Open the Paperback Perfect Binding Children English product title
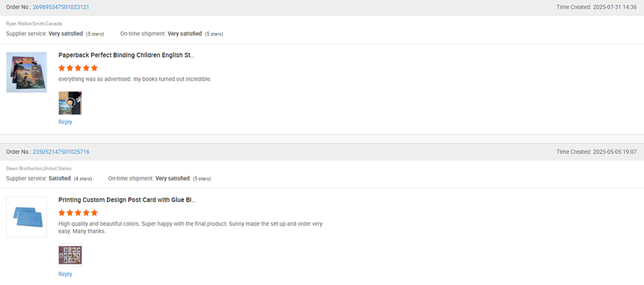The image size is (644, 285). [x=126, y=55]
